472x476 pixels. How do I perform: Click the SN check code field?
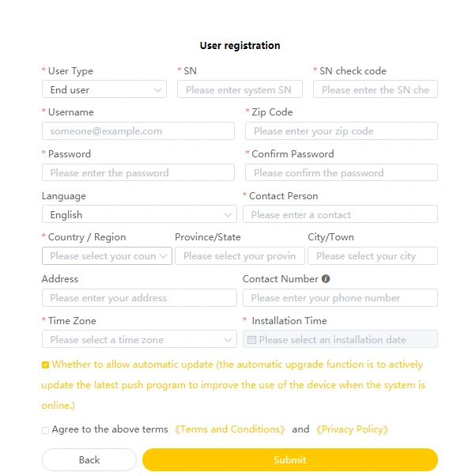click(376, 89)
